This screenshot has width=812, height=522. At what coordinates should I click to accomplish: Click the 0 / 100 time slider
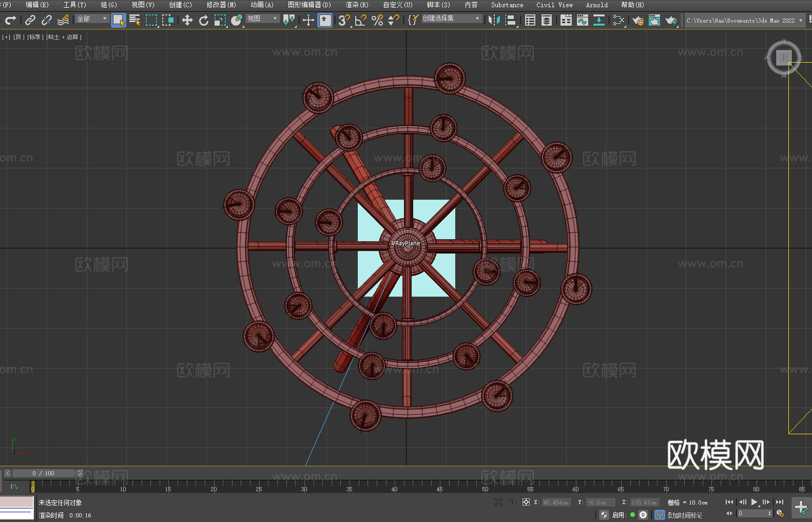(x=44, y=473)
